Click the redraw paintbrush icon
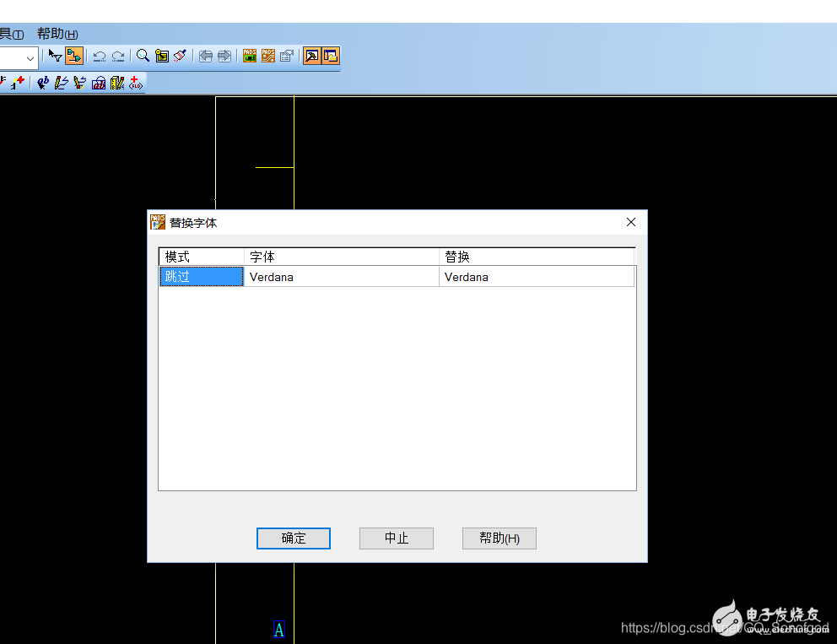 tap(181, 56)
